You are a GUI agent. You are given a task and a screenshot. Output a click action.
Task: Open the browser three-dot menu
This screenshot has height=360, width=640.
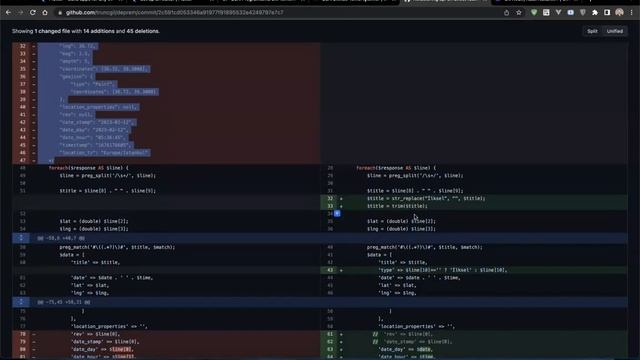tap(632, 13)
